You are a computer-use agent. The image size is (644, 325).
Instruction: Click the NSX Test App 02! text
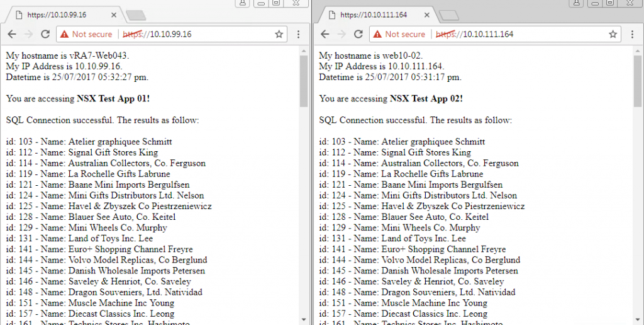pos(426,99)
